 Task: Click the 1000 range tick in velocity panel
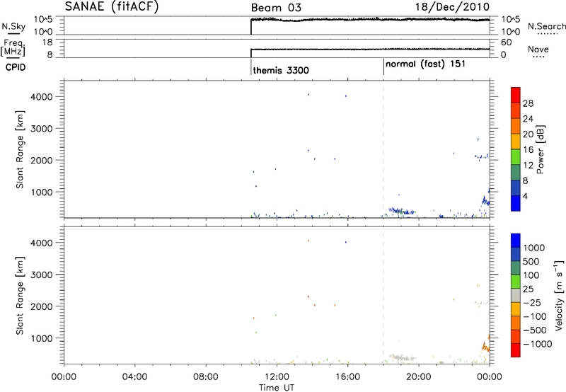[x=42, y=338]
